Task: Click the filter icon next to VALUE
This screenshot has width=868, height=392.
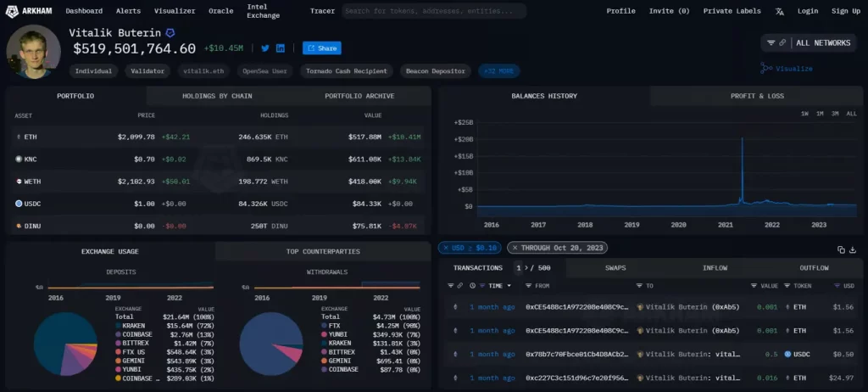Action: click(x=754, y=286)
